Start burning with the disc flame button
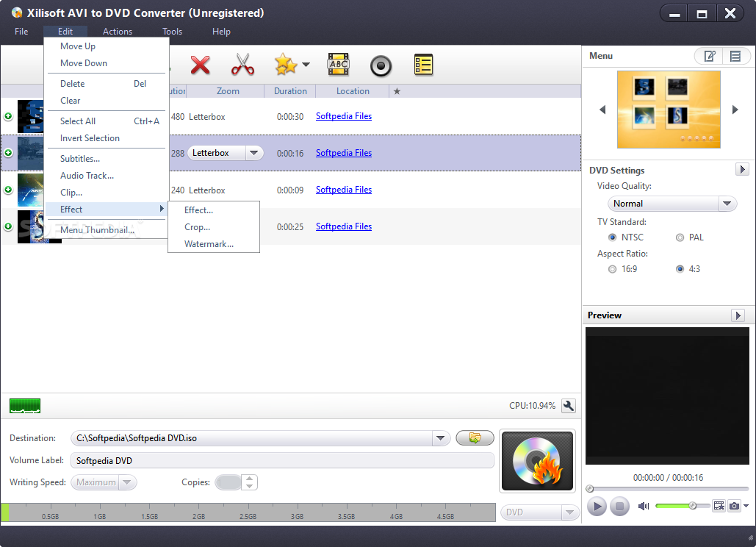The width and height of the screenshot is (756, 547). click(537, 461)
